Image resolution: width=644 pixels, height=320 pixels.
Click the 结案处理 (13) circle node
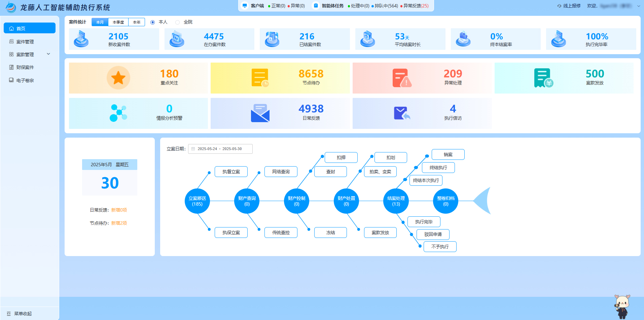pos(396,201)
